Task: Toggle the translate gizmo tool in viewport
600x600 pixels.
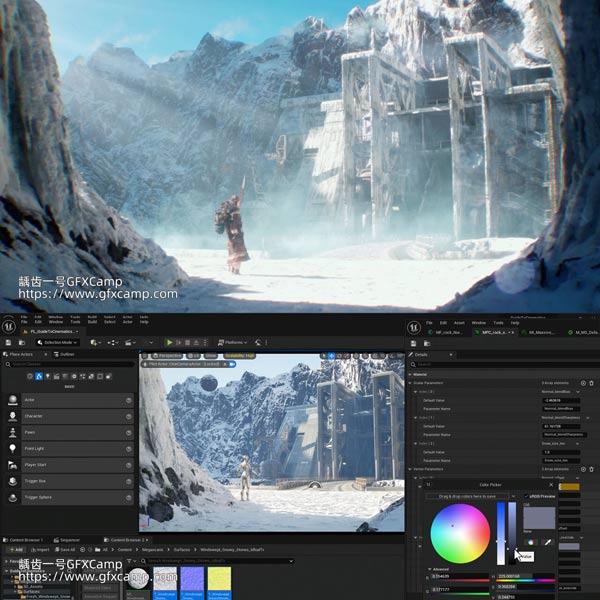Action: pyautogui.click(x=331, y=356)
